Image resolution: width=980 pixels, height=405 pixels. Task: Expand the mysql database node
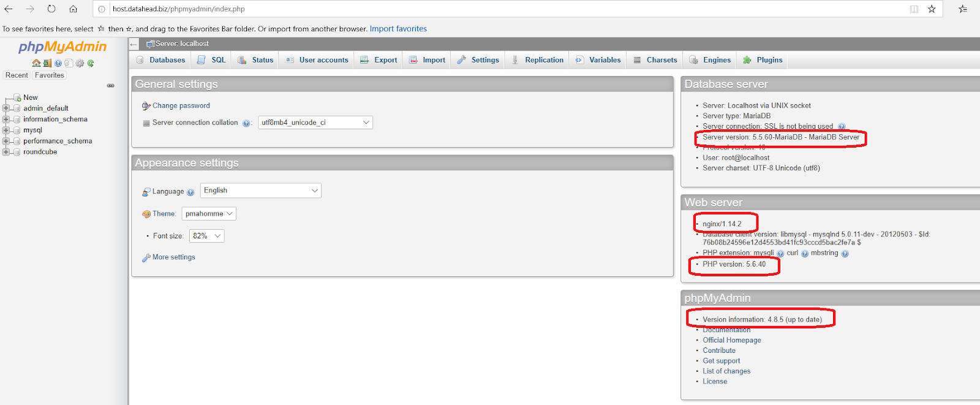click(x=6, y=131)
